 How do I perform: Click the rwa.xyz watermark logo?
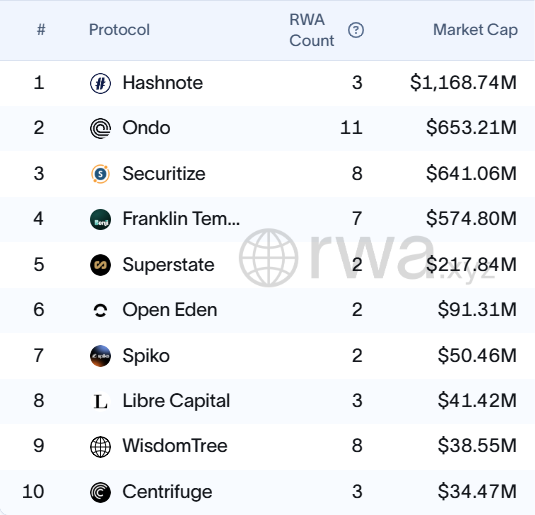coord(367,258)
